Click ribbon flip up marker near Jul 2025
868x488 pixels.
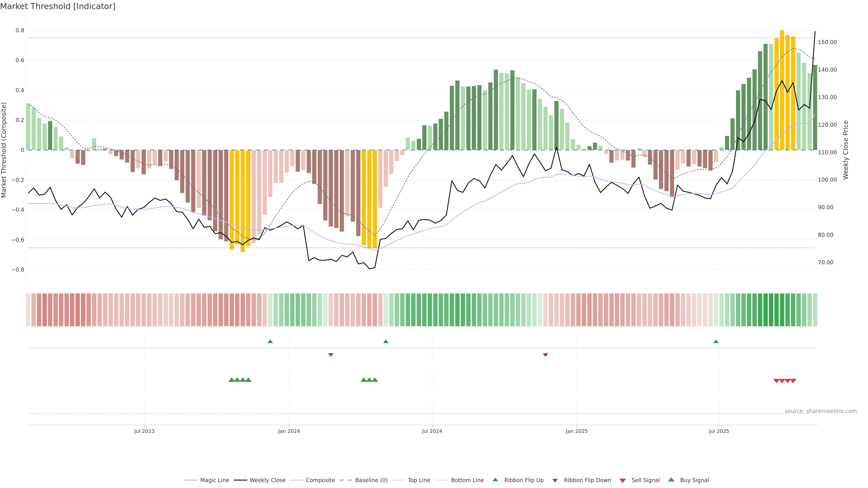[716, 342]
